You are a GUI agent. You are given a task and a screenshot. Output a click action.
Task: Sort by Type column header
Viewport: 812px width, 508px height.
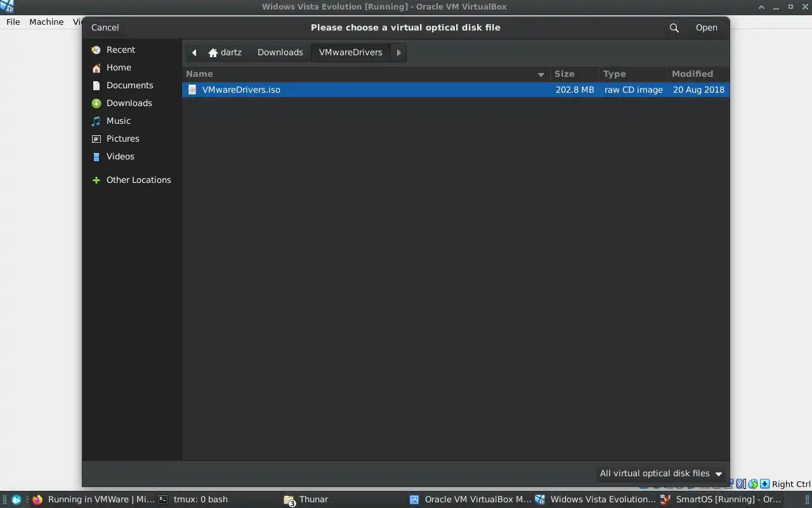coord(633,74)
